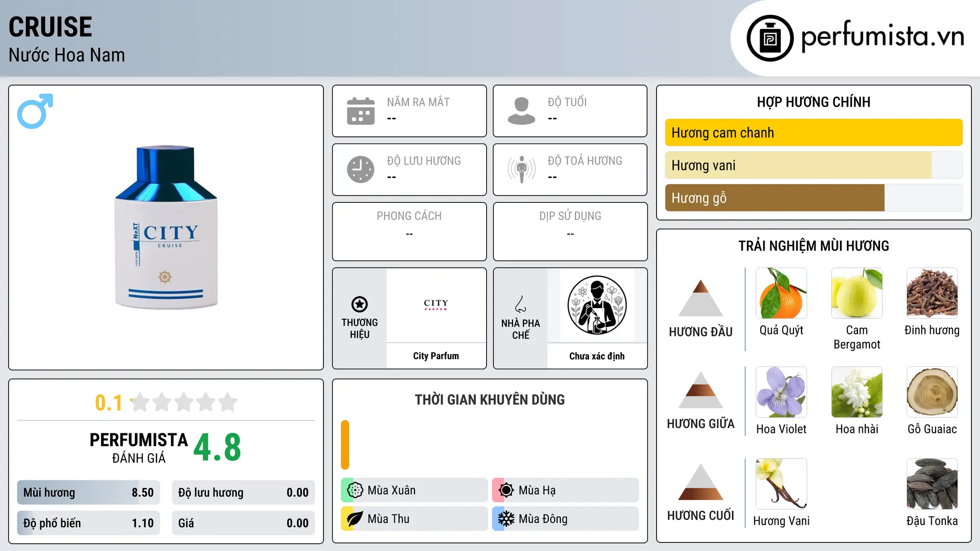The height and width of the screenshot is (551, 980).
Task: Click the City Parfum brand logo
Action: [436, 305]
